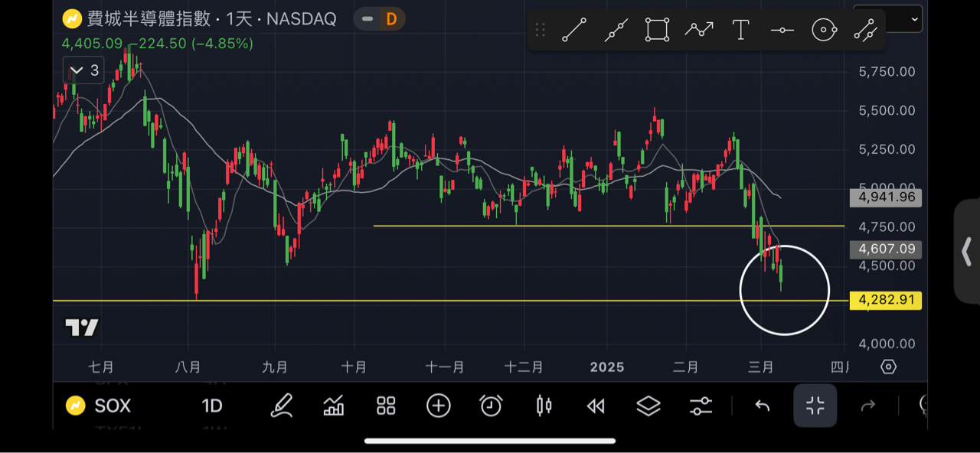
Task: Open the SOX symbol search
Action: click(x=100, y=406)
